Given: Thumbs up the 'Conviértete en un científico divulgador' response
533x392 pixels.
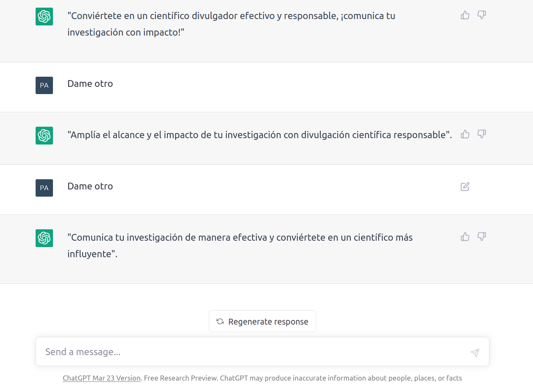Looking at the screenshot, I should (x=465, y=15).
